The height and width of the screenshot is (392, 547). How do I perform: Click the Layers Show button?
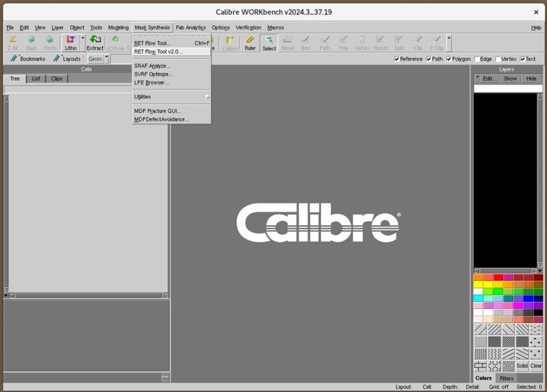click(x=510, y=78)
